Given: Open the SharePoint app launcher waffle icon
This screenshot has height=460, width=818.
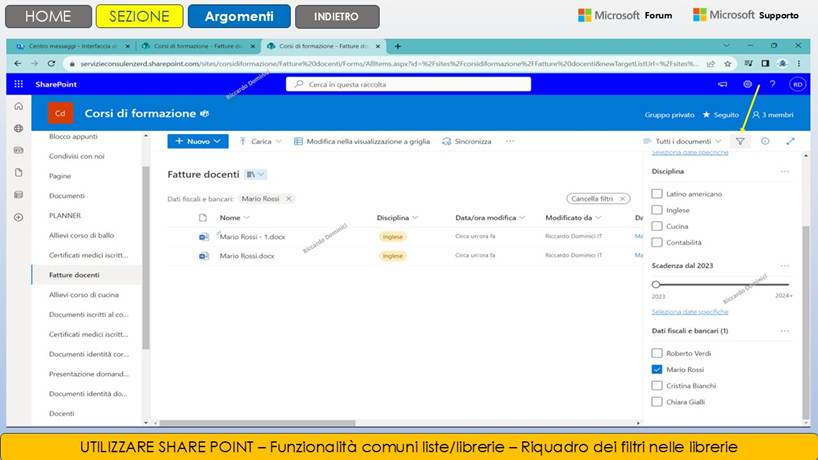Looking at the screenshot, I should click(19, 84).
